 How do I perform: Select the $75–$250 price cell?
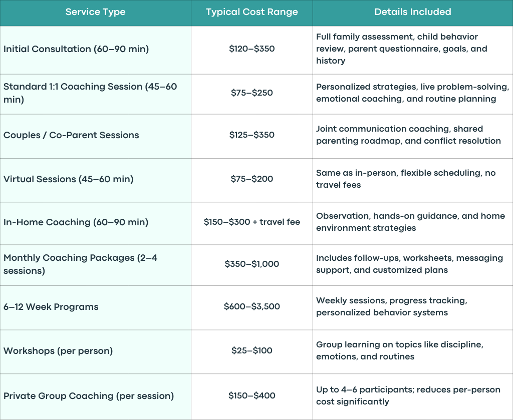tap(252, 94)
